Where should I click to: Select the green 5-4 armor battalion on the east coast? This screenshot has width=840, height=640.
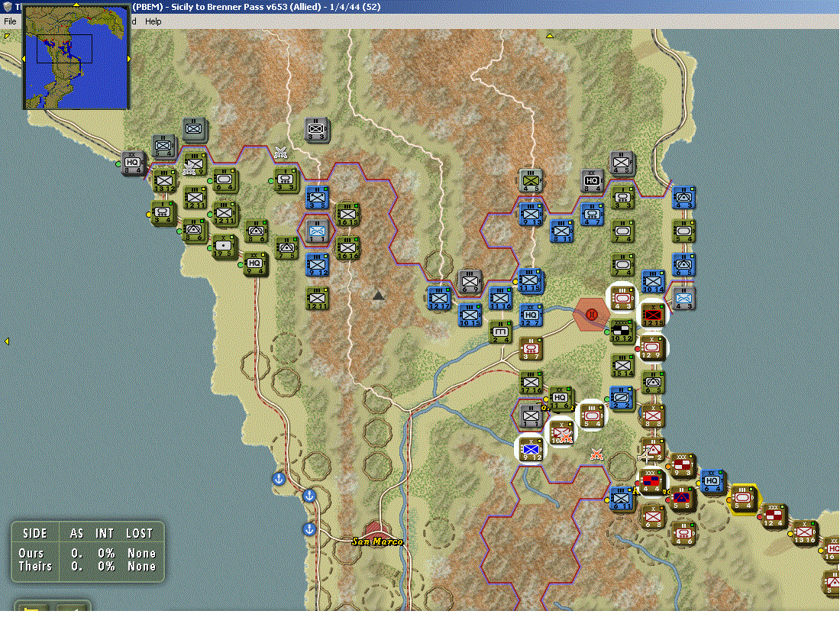(x=683, y=231)
